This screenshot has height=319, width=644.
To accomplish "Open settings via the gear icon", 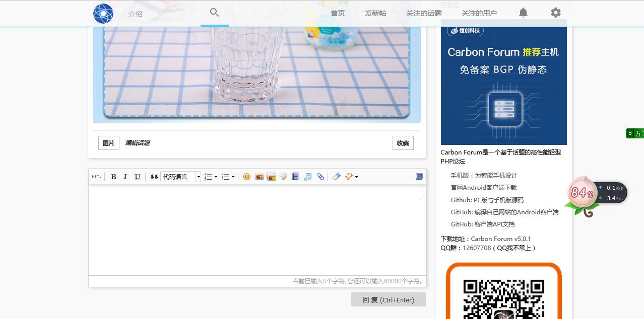I will coord(556,13).
